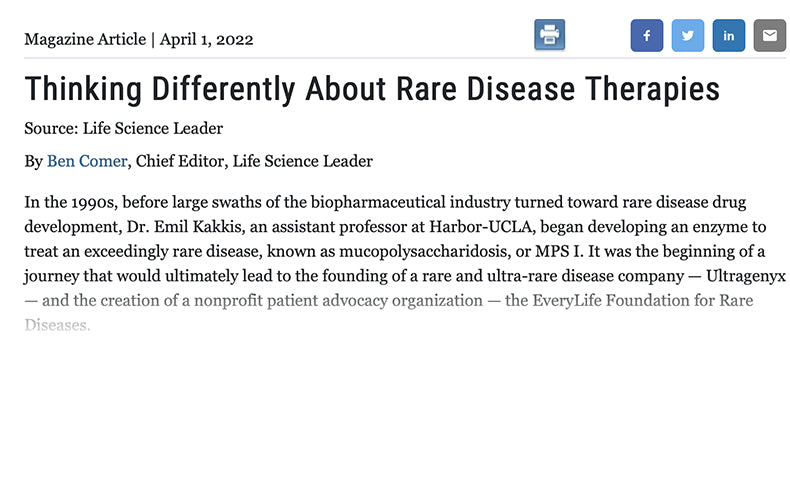Email this article using the envelope icon
The height and width of the screenshot is (485, 790).
pyautogui.click(x=769, y=35)
